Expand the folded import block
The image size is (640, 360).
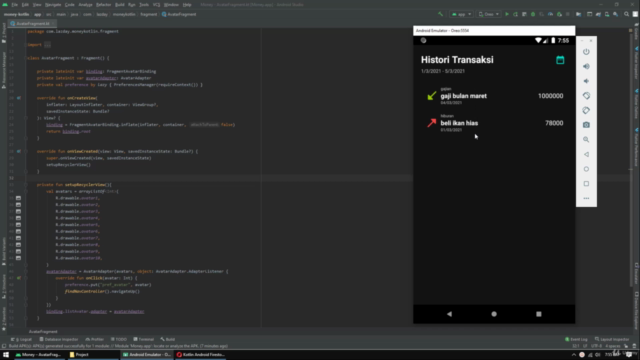click(47, 45)
